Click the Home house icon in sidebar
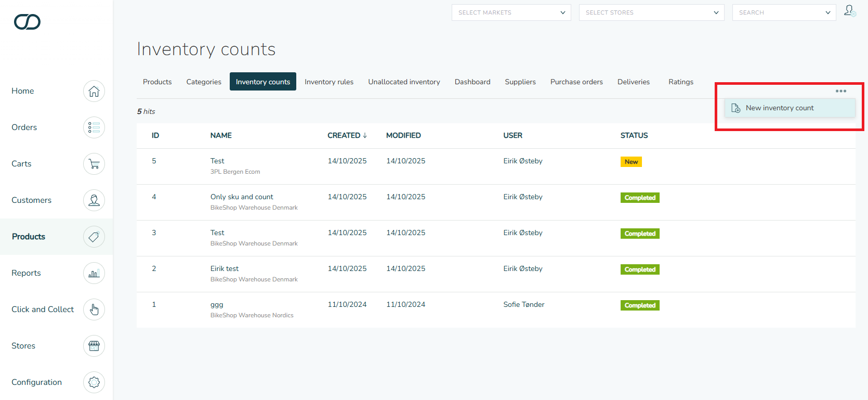This screenshot has width=868, height=400. coord(94,91)
